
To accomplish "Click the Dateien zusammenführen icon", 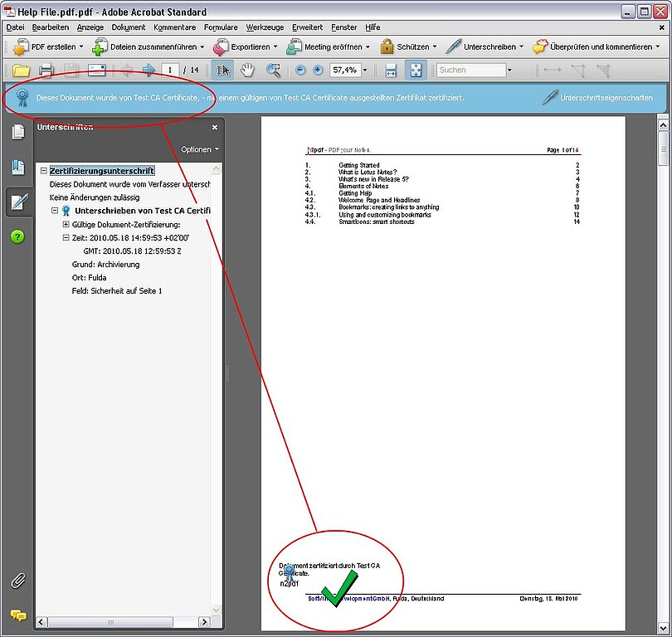I will 100,46.
